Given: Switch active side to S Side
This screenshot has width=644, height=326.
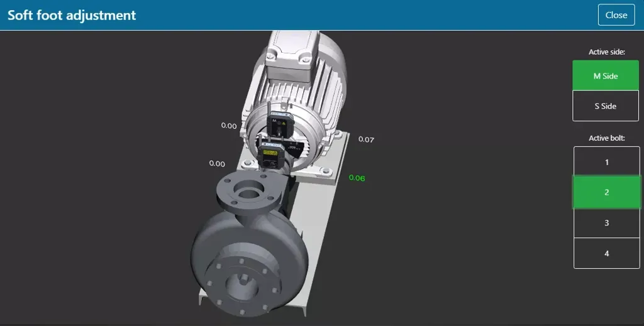Looking at the screenshot, I should coord(606,106).
